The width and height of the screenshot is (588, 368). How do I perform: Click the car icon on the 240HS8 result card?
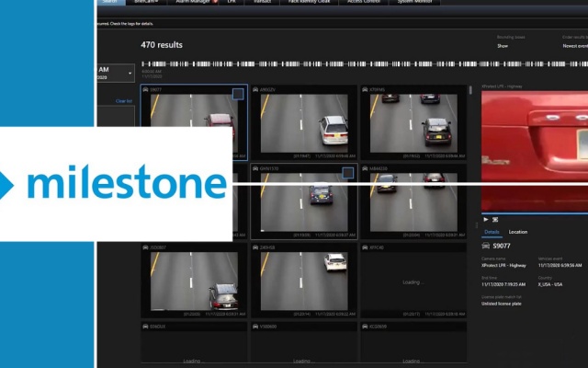(255, 247)
